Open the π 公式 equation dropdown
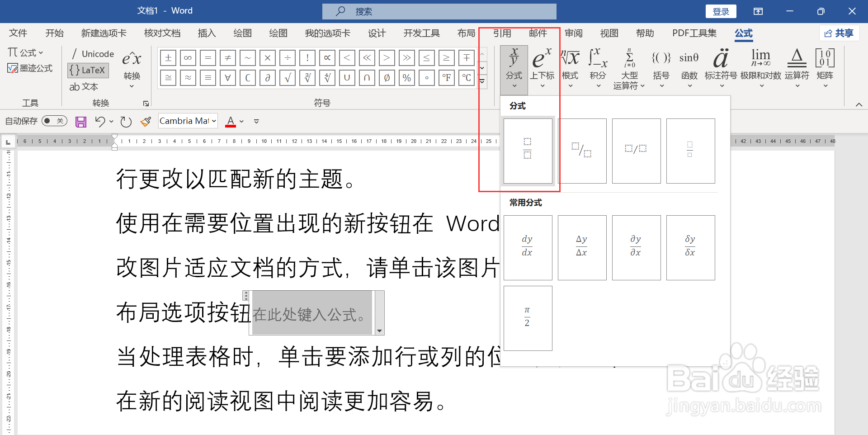Viewport: 868px width, 435px height. [x=25, y=52]
